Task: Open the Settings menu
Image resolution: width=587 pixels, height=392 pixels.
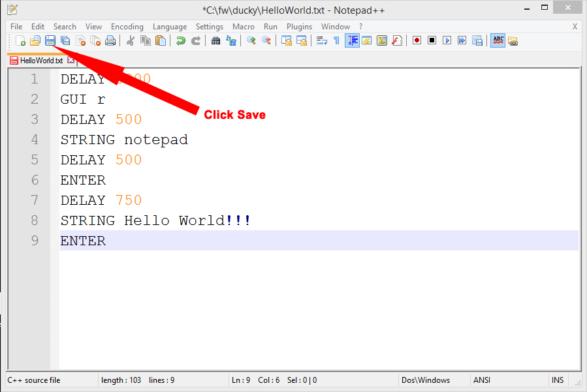Action: point(210,27)
